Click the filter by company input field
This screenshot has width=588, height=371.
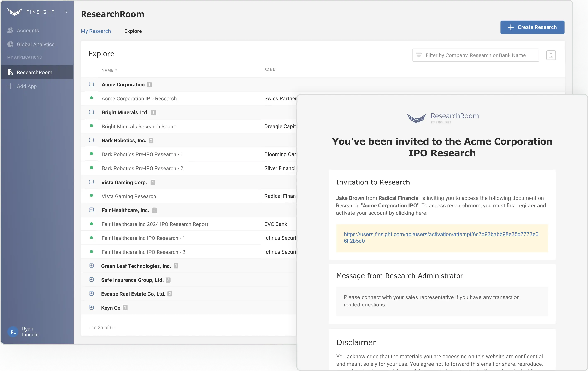[x=475, y=55]
